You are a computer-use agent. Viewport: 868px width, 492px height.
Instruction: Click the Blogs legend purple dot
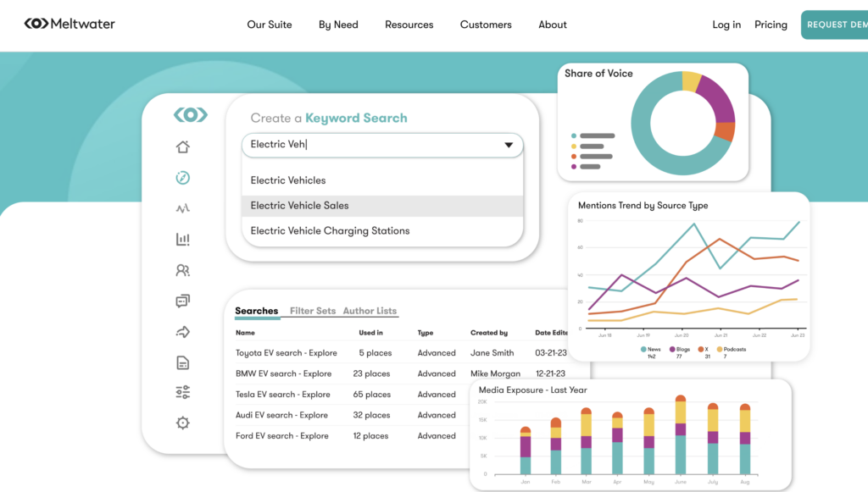672,350
